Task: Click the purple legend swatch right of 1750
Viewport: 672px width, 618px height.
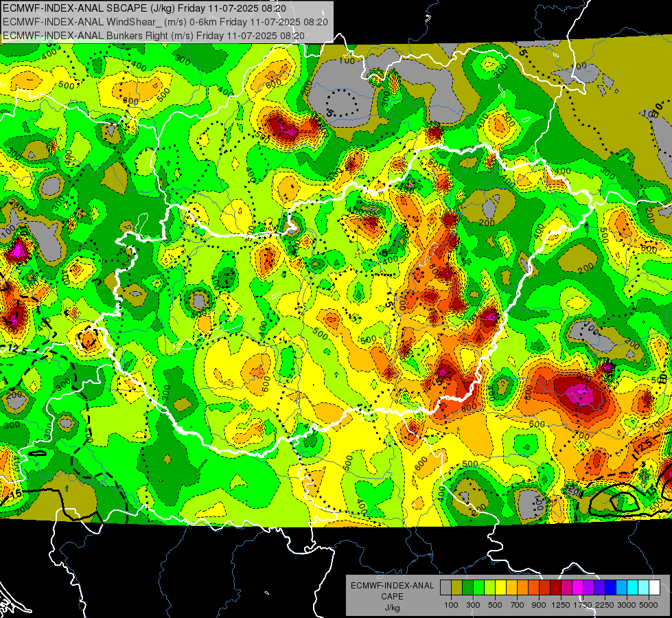Action: point(588,588)
